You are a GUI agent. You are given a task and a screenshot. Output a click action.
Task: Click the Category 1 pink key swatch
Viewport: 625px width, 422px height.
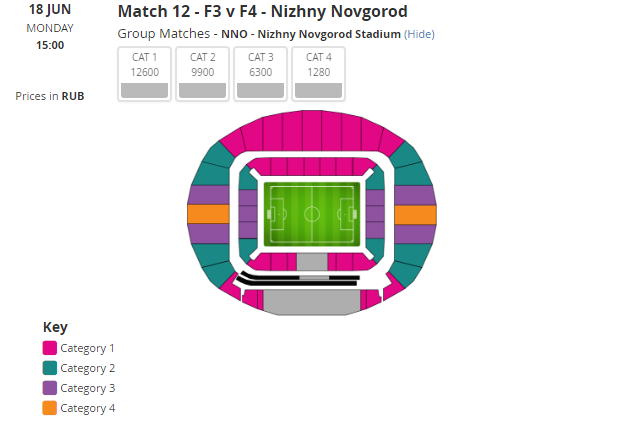(50, 348)
